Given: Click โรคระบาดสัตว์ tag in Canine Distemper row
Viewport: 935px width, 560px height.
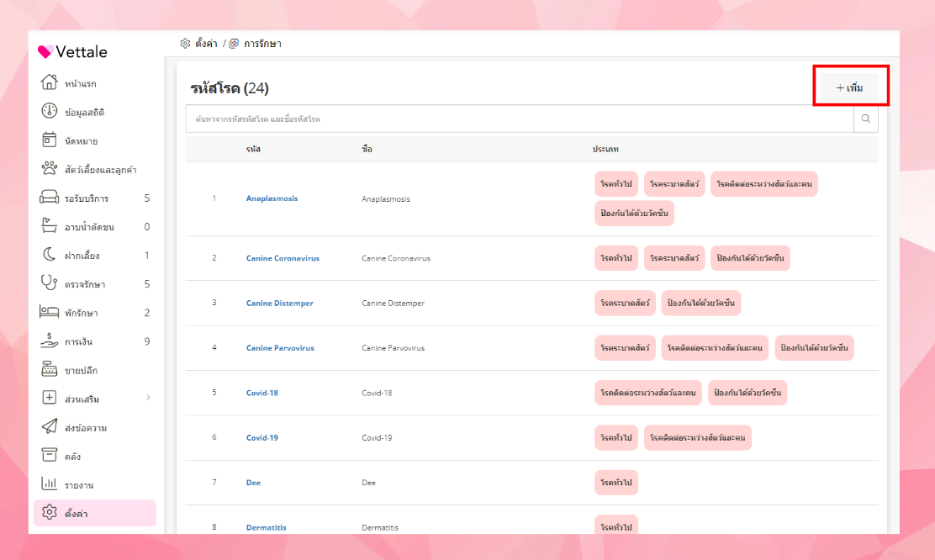Looking at the screenshot, I should (625, 303).
